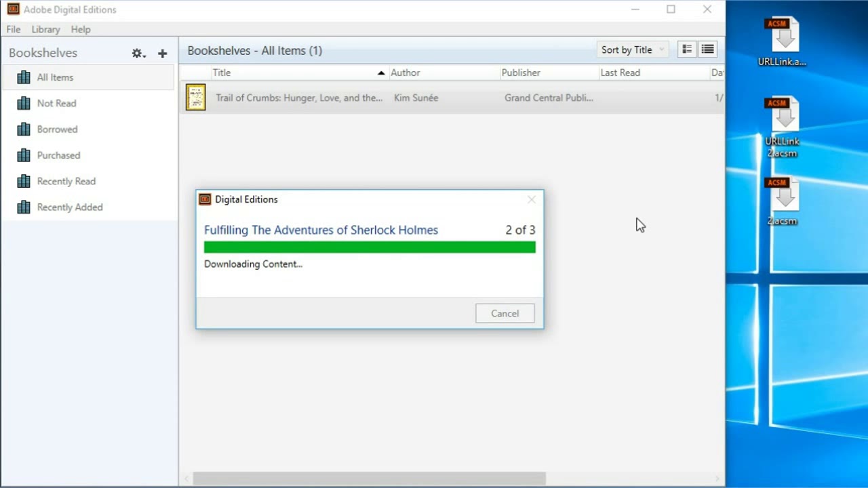Image resolution: width=868 pixels, height=488 pixels.
Task: Click the Fulfilling The Adventures of Sherlock Holmes text
Action: pyautogui.click(x=321, y=230)
